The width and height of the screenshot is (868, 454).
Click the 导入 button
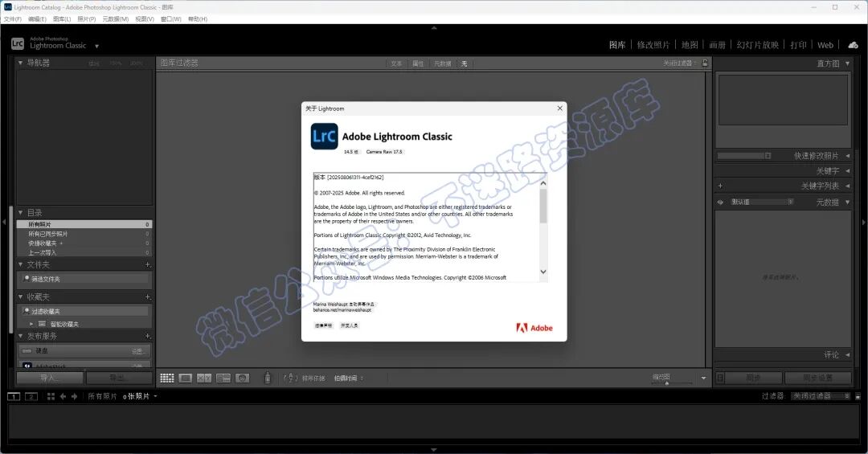pyautogui.click(x=50, y=378)
